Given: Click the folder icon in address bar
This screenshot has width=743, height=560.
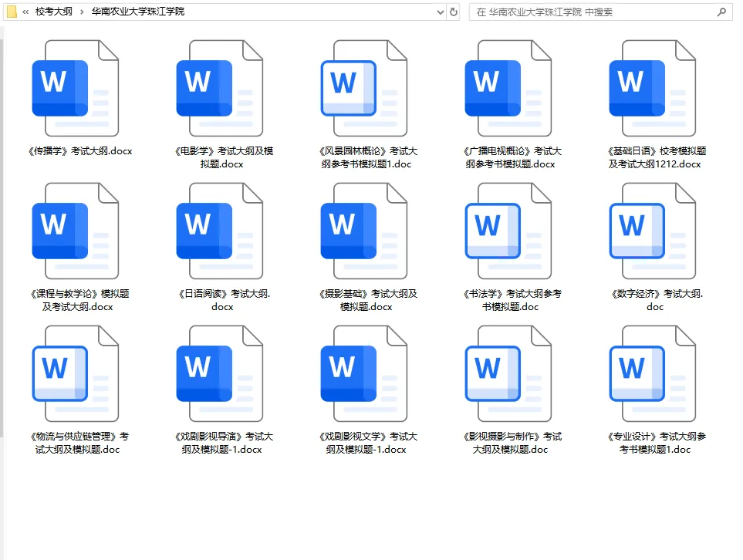Looking at the screenshot, I should pyautogui.click(x=12, y=12).
